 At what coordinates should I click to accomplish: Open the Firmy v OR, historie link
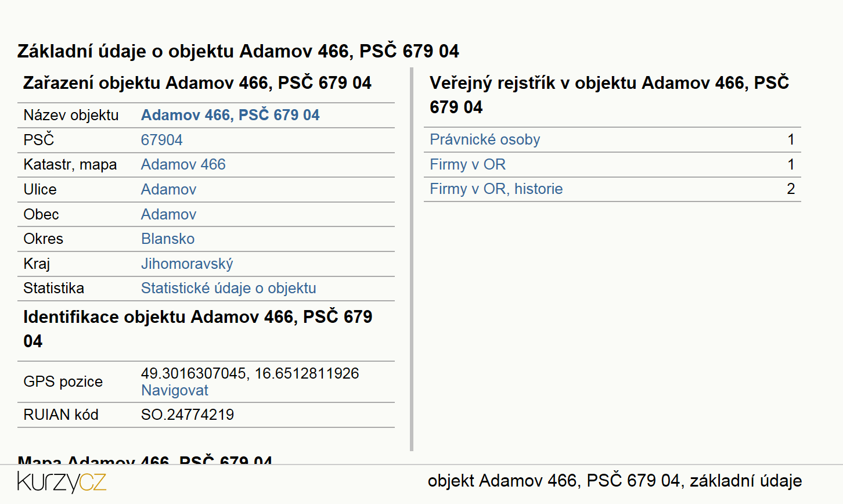tap(496, 189)
